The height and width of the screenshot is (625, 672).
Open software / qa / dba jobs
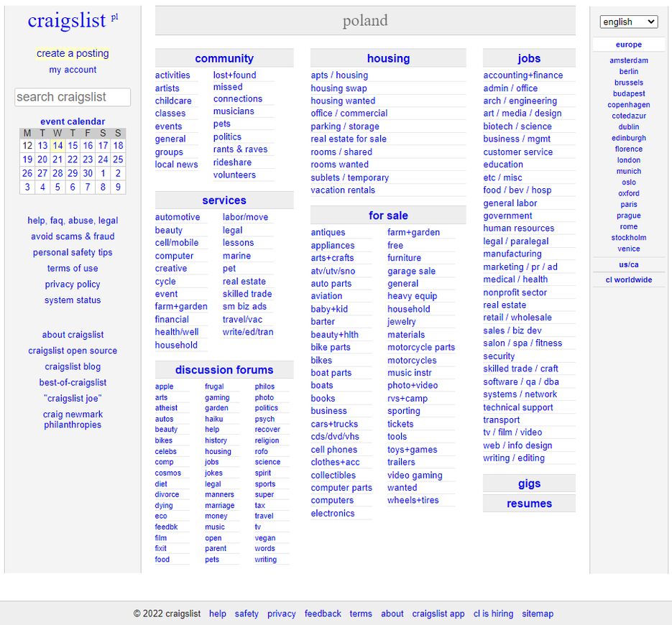point(521,381)
